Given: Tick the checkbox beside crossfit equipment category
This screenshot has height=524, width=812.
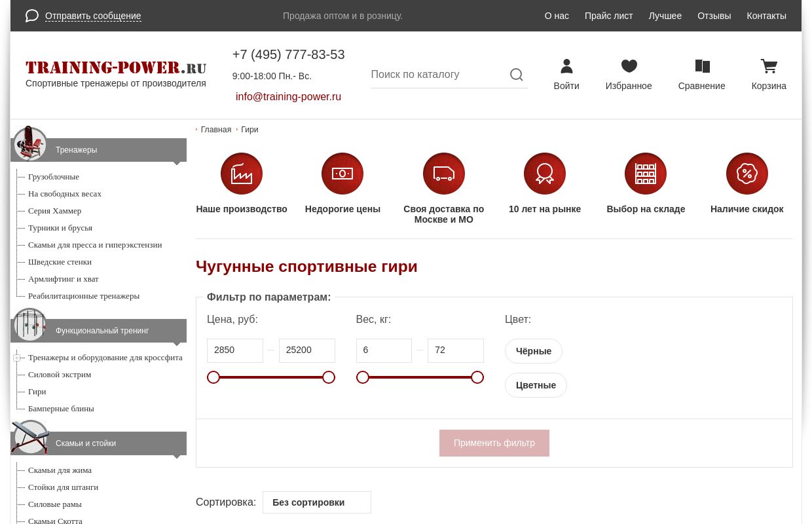Looking at the screenshot, I should [x=17, y=358].
